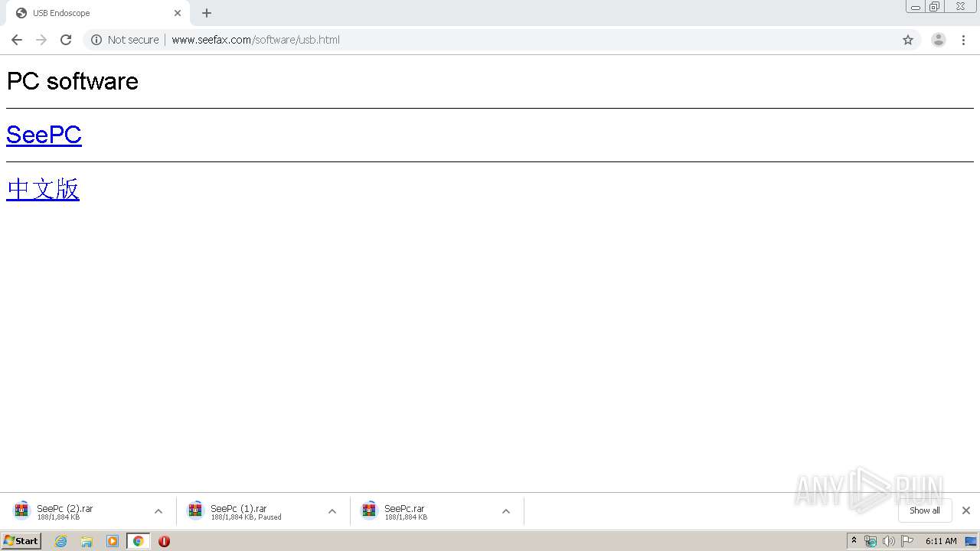Open the Chrome three-dot menu

pyautogui.click(x=963, y=40)
